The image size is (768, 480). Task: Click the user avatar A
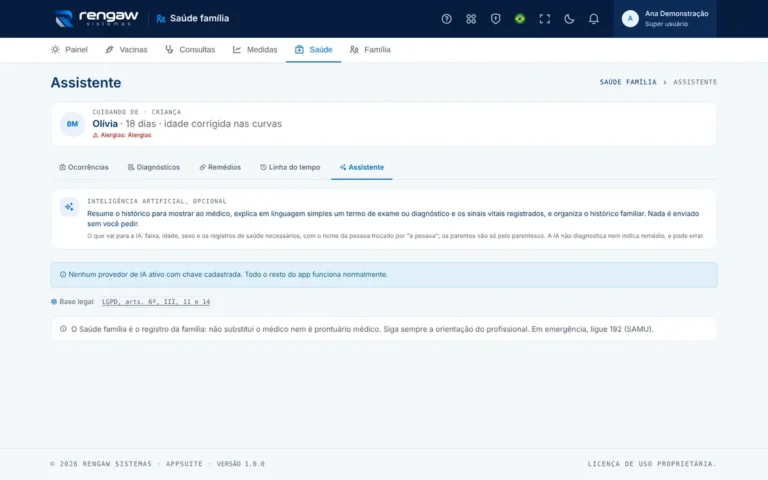tap(630, 19)
